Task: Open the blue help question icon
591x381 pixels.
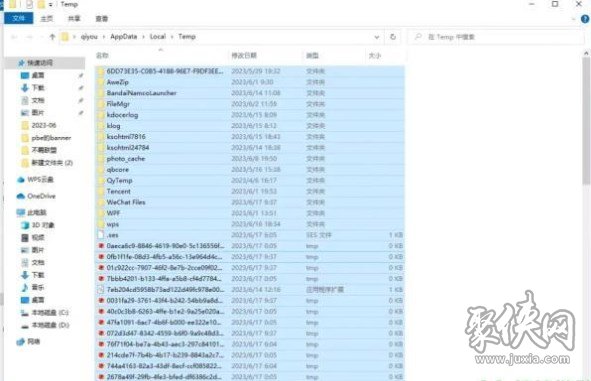Action: [x=585, y=19]
